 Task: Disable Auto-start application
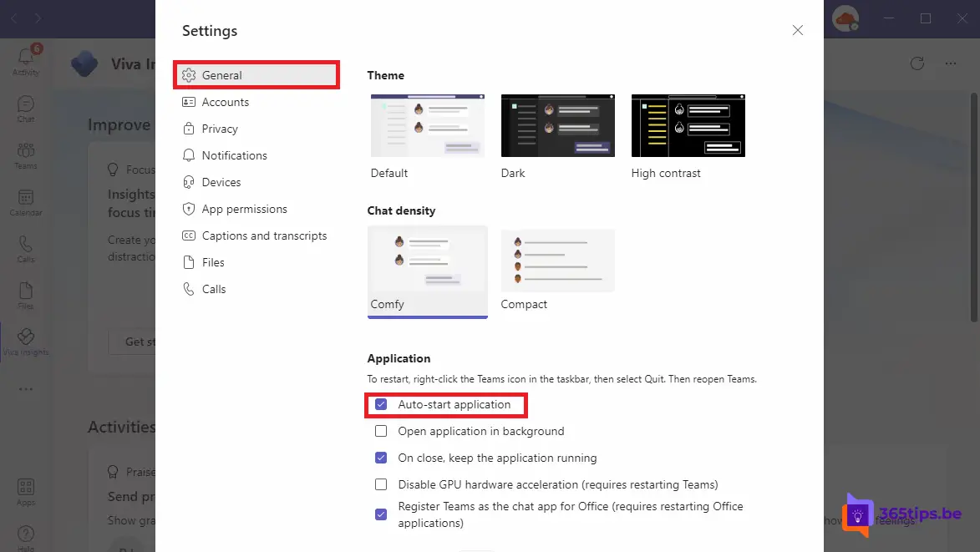pyautogui.click(x=381, y=404)
